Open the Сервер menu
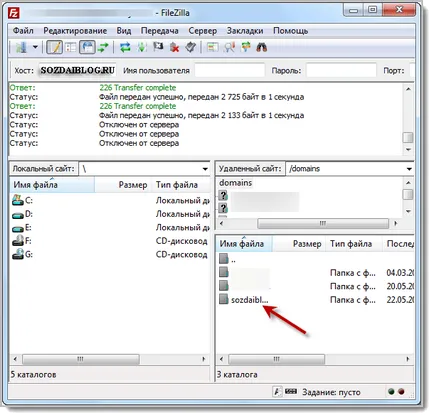This screenshot has height=418, width=434. [x=202, y=31]
